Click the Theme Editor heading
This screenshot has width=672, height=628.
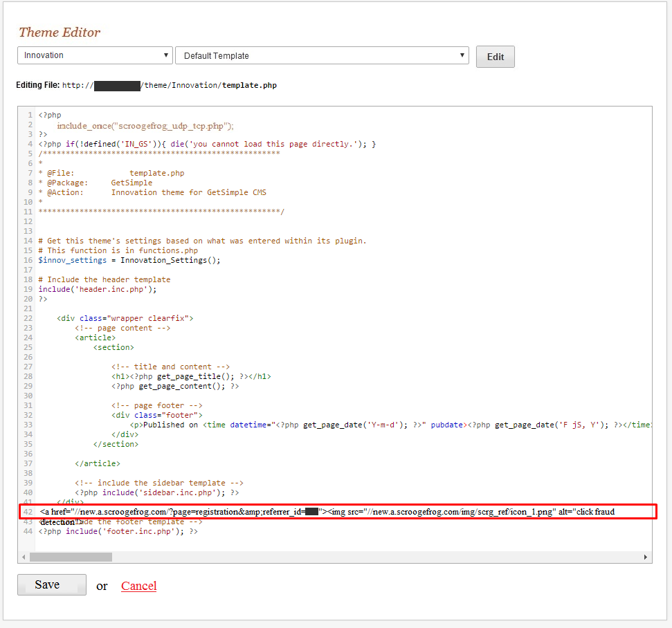(x=60, y=33)
